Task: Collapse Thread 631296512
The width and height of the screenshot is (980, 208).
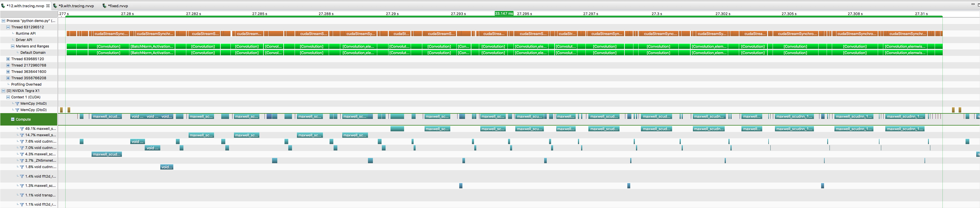Action: pos(8,27)
